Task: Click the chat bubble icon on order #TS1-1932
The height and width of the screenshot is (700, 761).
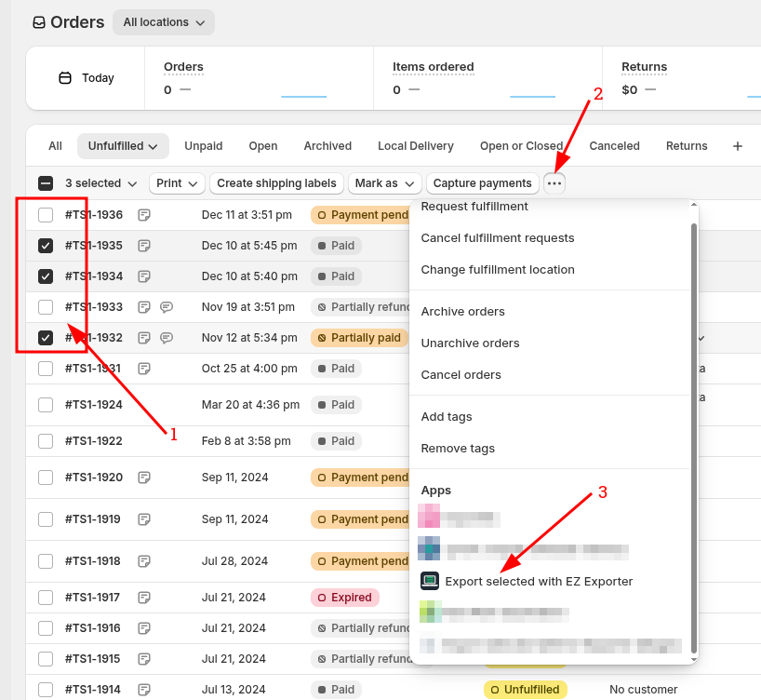Action: click(166, 338)
